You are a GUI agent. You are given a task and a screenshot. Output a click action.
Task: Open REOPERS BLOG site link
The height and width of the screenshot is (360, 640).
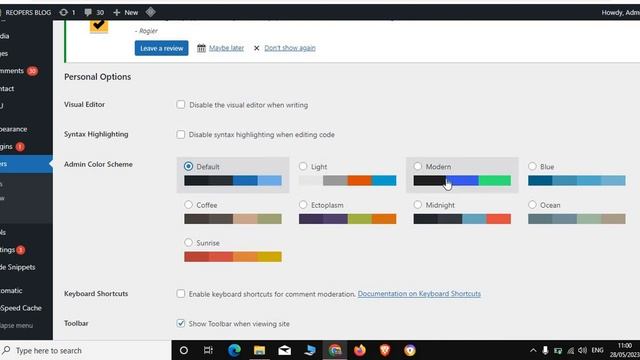click(x=27, y=13)
